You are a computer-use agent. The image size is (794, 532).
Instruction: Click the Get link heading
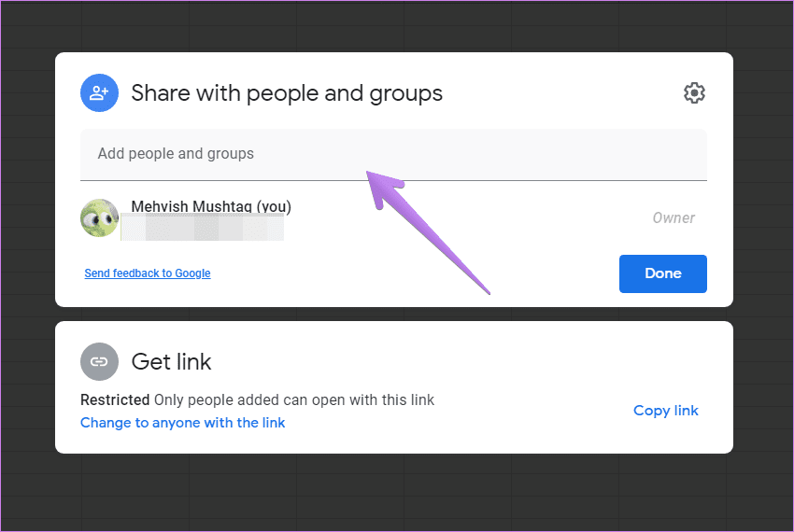tap(171, 361)
